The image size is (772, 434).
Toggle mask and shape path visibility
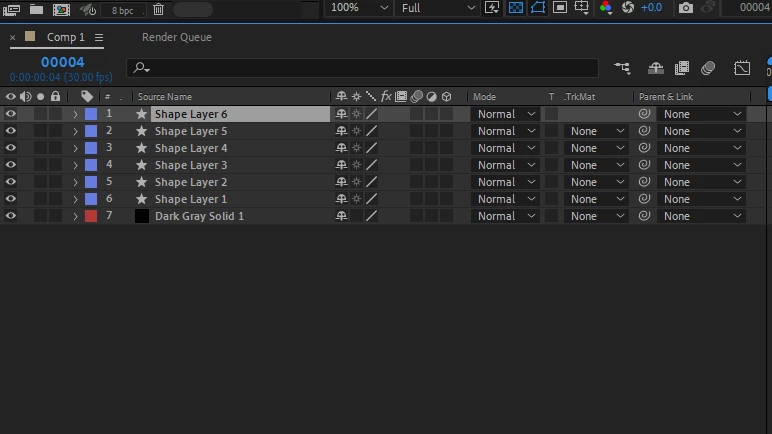(538, 7)
